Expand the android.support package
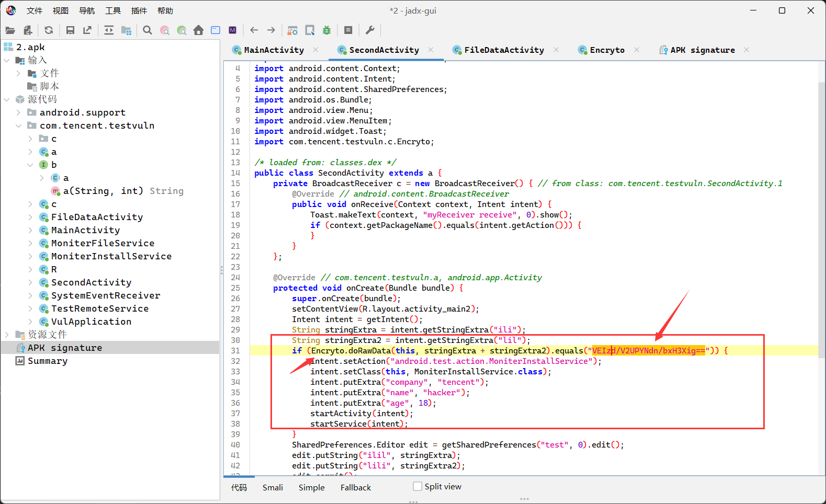The image size is (826, 504). tap(18, 112)
